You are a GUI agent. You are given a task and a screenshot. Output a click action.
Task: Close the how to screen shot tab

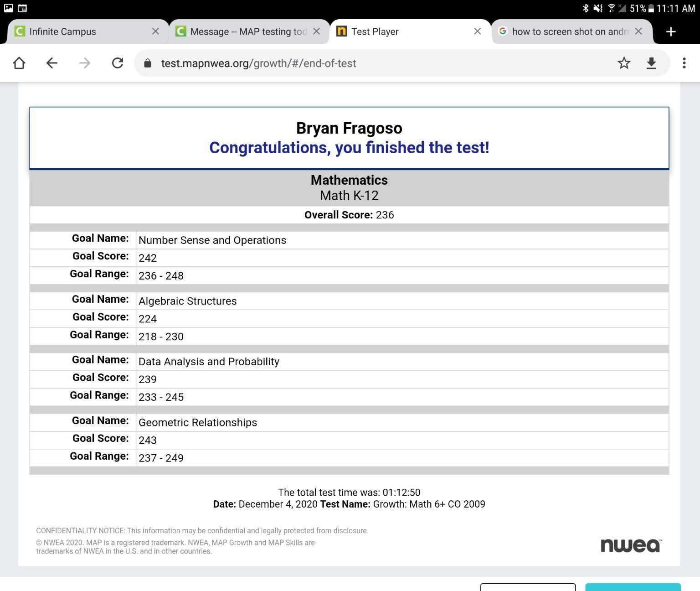coord(638,31)
